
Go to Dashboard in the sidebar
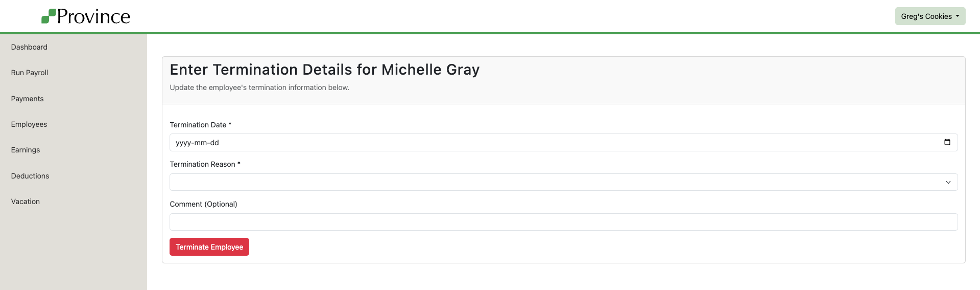29,47
